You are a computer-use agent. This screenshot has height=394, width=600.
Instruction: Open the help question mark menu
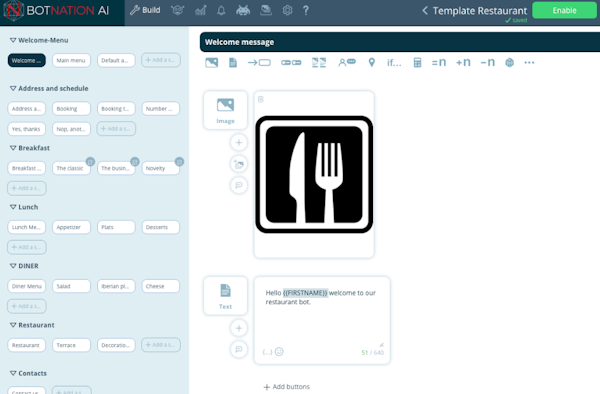click(306, 10)
